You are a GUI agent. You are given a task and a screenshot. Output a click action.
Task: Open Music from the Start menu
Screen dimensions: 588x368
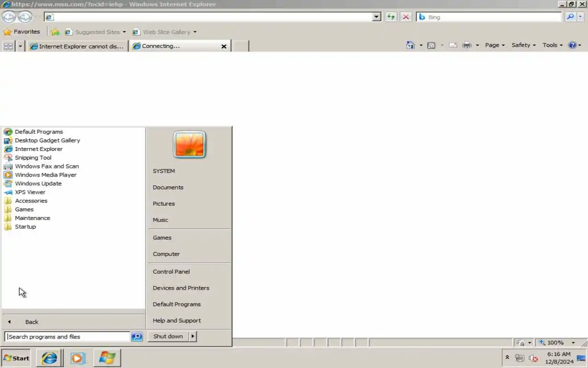(x=160, y=220)
